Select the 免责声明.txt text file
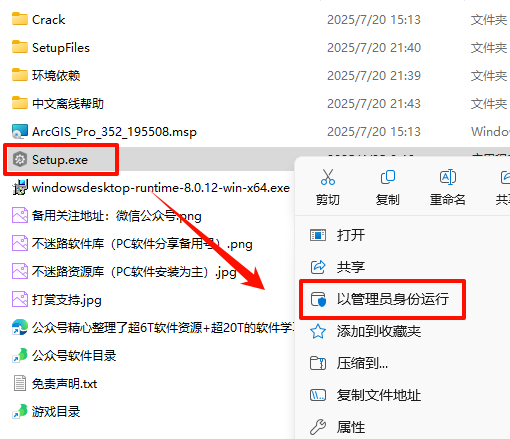510x439 pixels. coord(64,384)
